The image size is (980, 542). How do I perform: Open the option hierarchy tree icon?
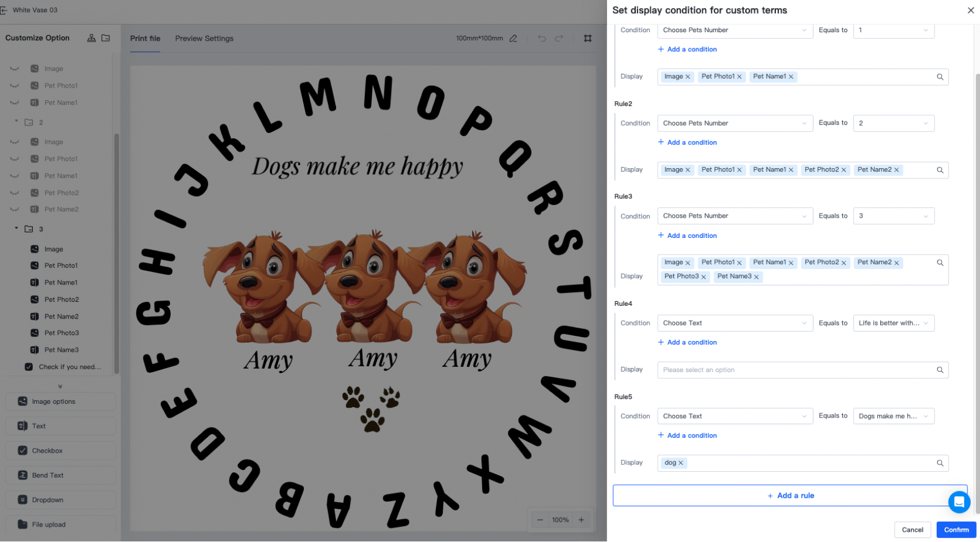coord(91,38)
